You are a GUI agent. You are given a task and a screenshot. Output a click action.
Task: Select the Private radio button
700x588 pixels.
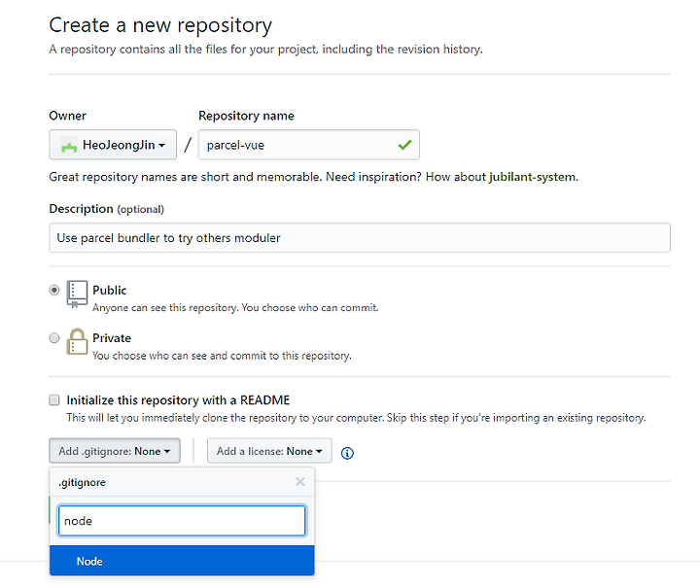54,338
